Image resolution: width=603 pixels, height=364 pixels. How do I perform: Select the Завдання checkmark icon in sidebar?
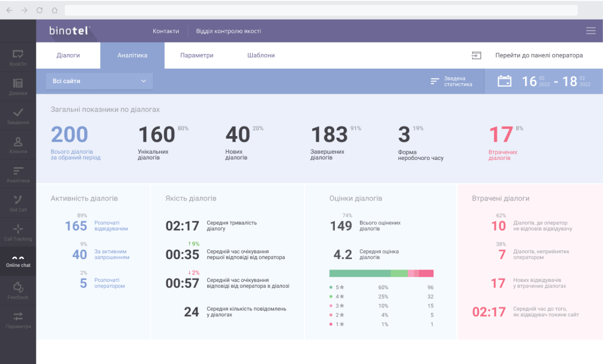coord(18,113)
